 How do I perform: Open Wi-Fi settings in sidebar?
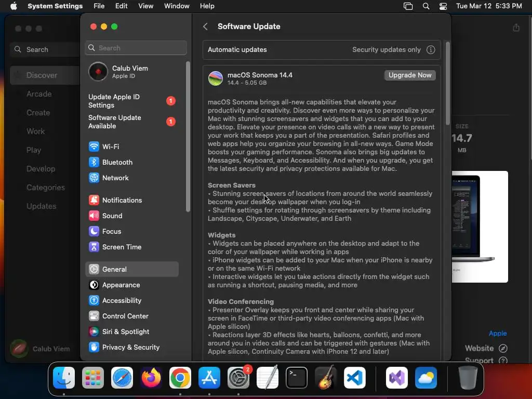coord(131,147)
